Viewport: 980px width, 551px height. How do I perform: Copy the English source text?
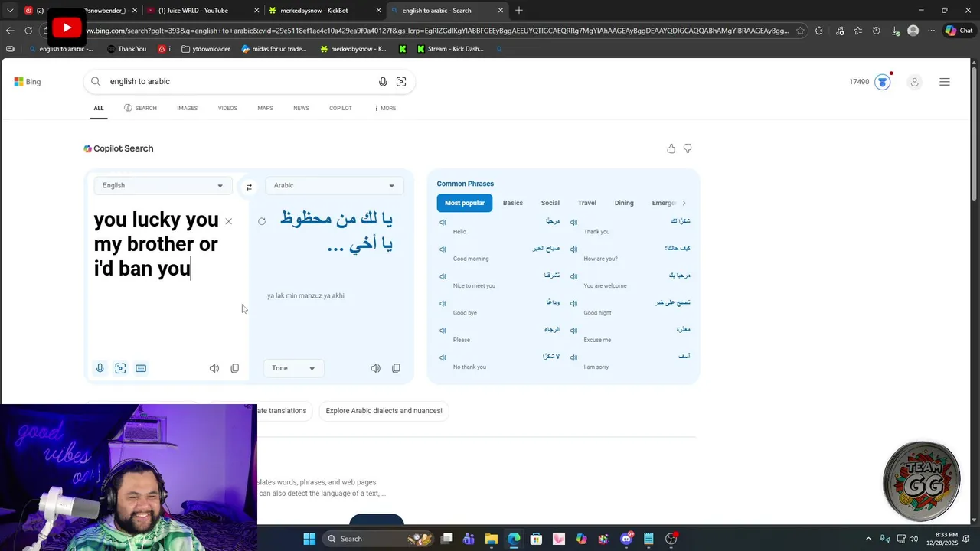tap(235, 368)
